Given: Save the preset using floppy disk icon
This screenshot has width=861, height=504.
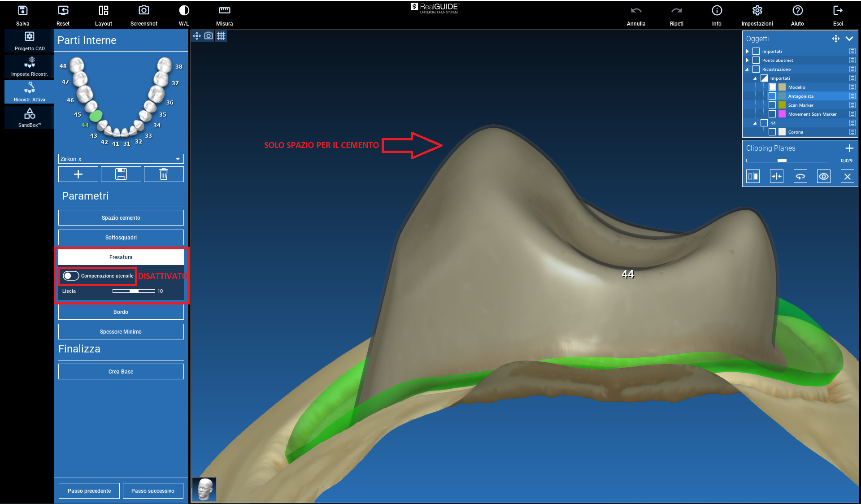Looking at the screenshot, I should (x=121, y=174).
